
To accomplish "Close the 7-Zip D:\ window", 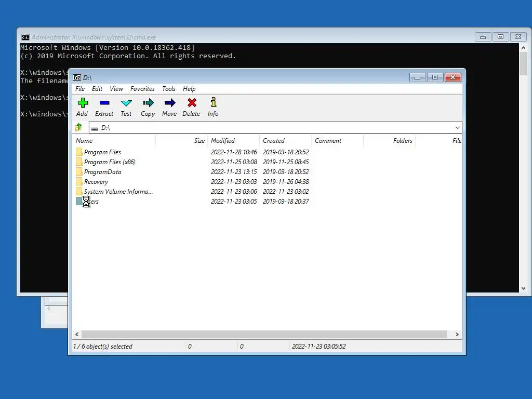I will point(453,78).
